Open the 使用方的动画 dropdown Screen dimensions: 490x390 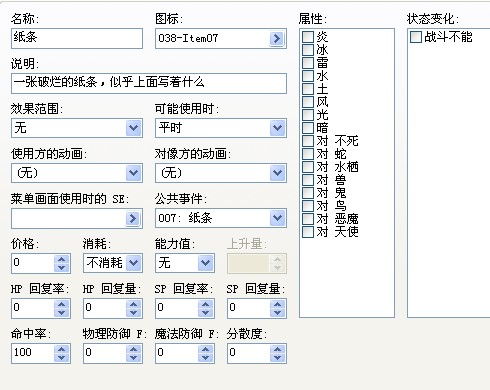[133, 173]
